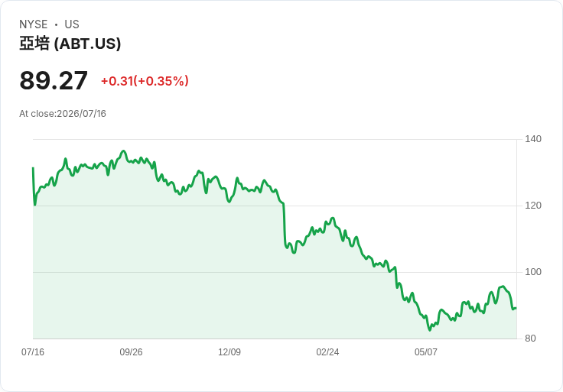Click the ABT.US stock title

70,44
